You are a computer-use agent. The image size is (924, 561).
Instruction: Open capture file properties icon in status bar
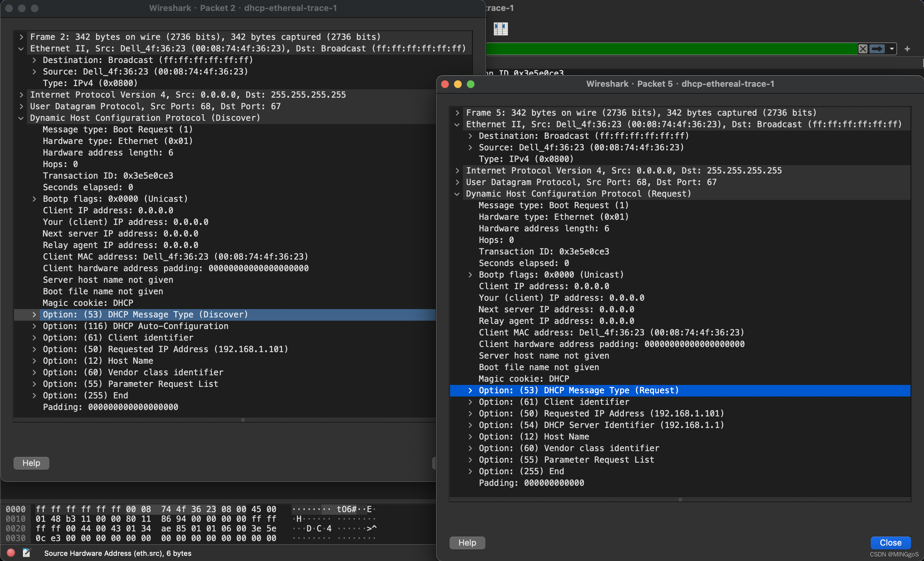(26, 553)
